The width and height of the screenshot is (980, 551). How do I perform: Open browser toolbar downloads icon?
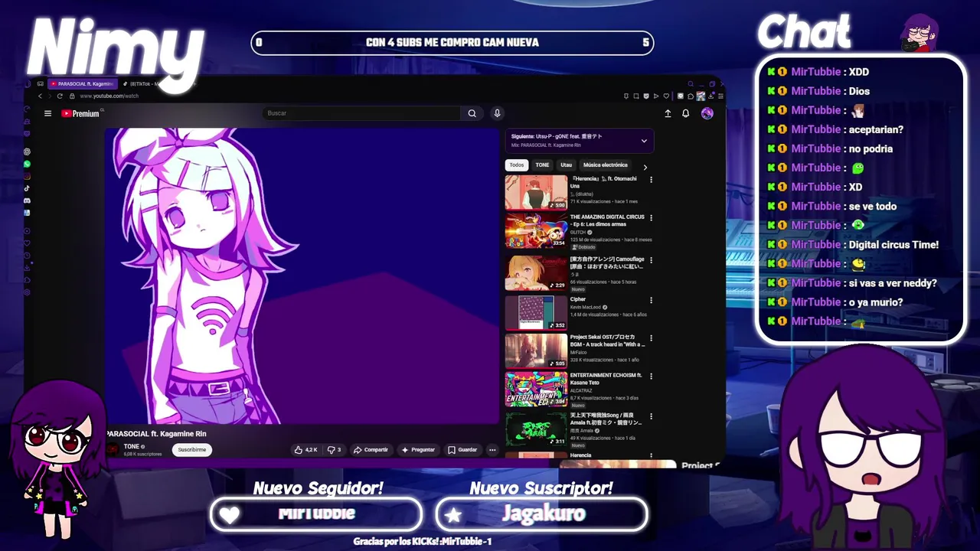pos(711,96)
